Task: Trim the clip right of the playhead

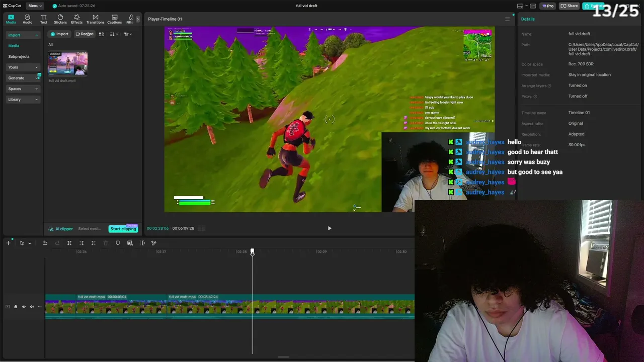Action: [x=93, y=243]
